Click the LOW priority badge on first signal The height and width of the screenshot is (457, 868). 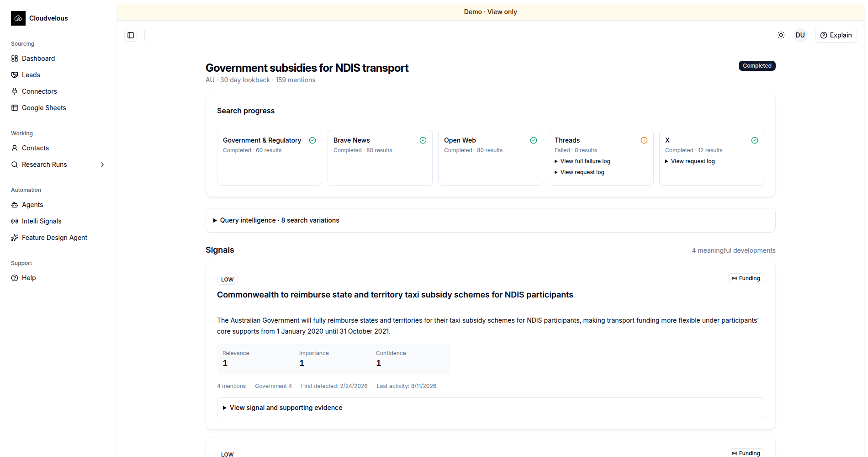227,280
